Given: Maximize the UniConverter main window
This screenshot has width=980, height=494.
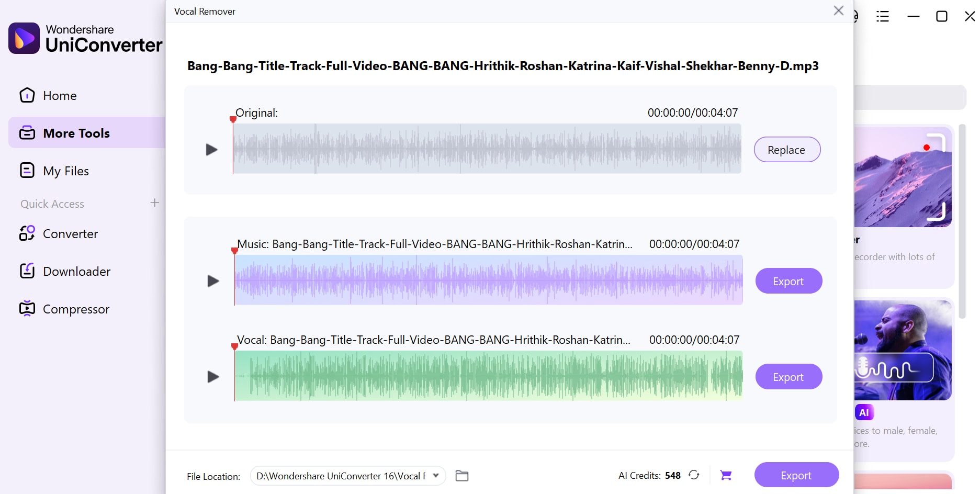Looking at the screenshot, I should pyautogui.click(x=942, y=17).
